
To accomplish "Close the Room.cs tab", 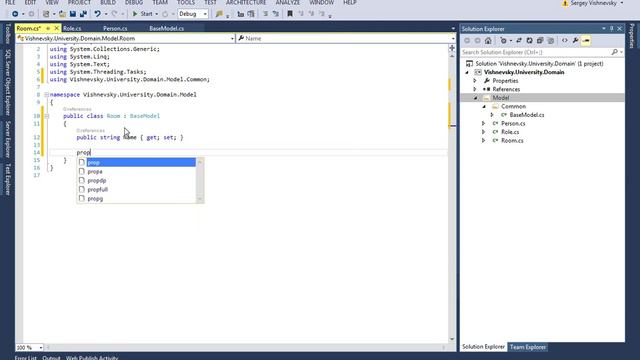I will pos(57,28).
